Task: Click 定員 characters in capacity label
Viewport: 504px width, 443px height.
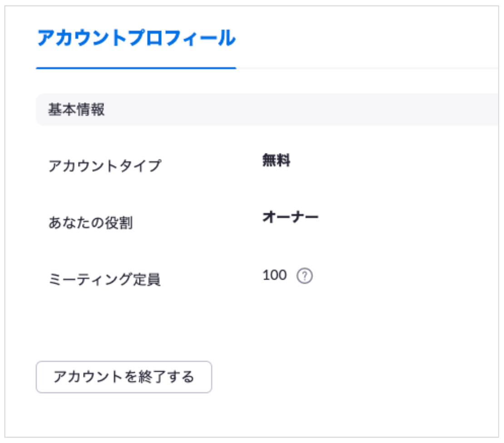Action: (147, 279)
